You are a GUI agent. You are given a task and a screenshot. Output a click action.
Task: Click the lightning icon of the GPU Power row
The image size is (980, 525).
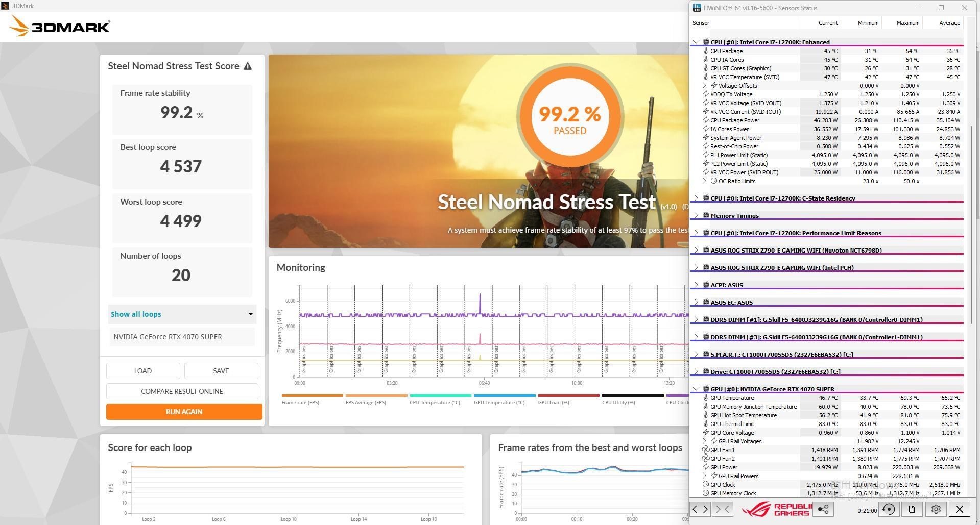[x=706, y=467]
